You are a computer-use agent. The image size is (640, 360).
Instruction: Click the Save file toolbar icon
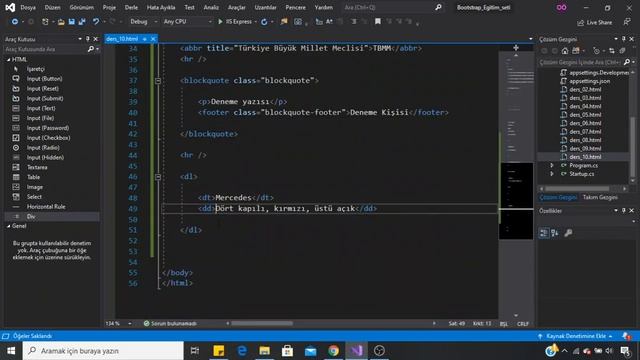[x=71, y=22]
